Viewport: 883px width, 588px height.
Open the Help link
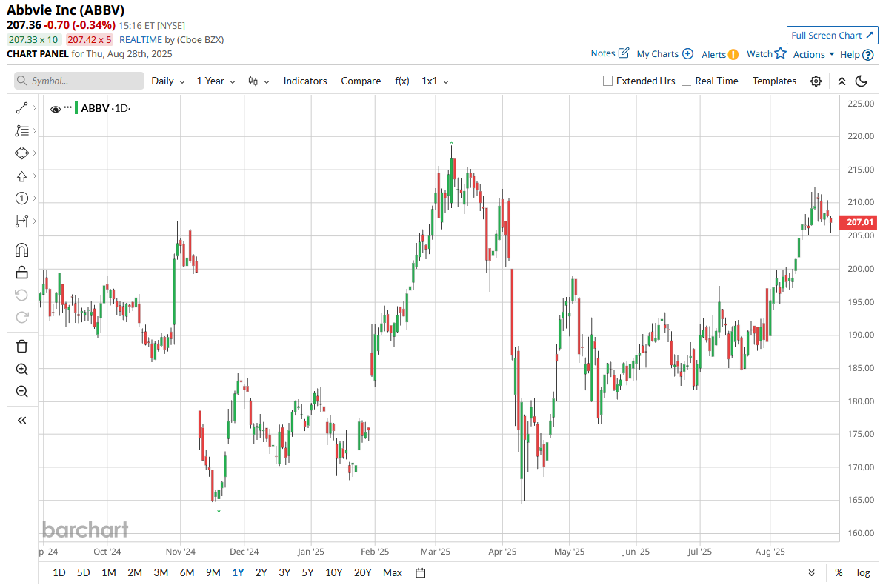coord(856,55)
